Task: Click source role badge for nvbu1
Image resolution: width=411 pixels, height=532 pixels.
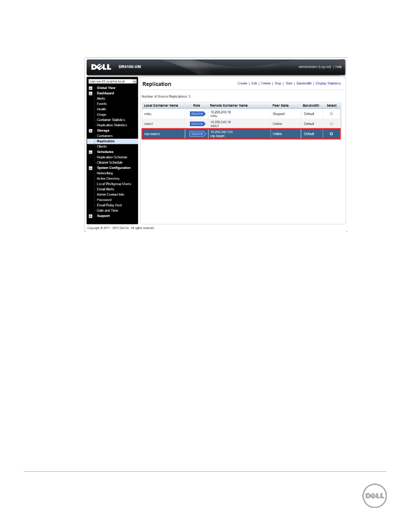Action: [x=198, y=124]
